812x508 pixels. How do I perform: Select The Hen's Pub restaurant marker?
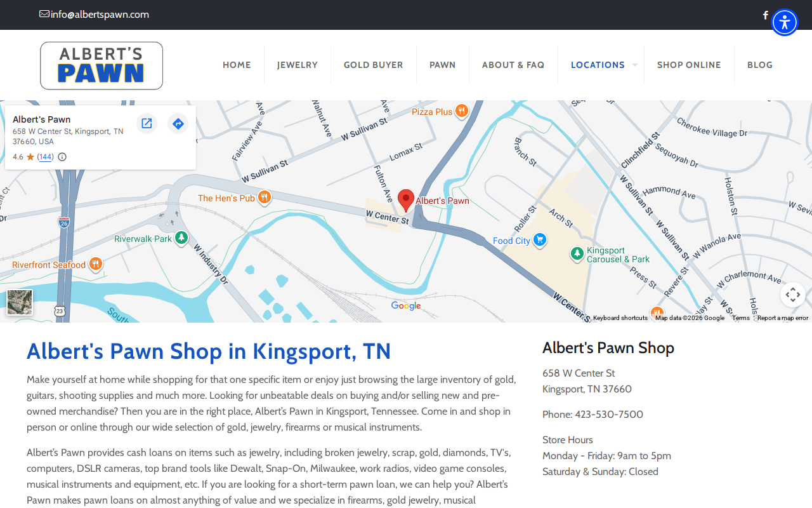[x=264, y=197]
